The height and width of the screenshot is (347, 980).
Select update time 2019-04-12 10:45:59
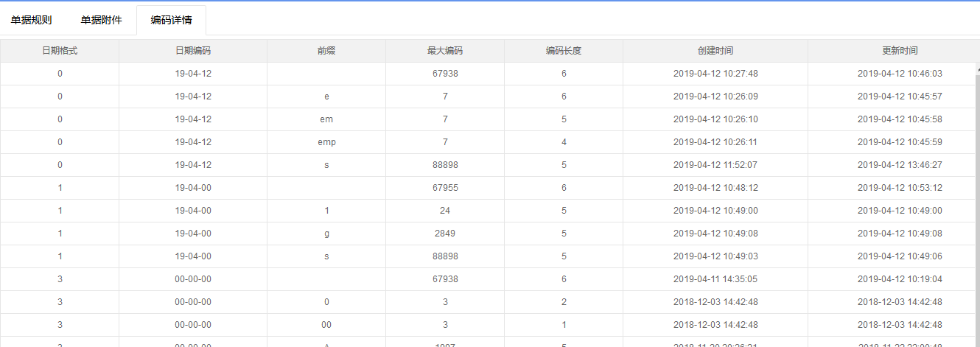(900, 142)
